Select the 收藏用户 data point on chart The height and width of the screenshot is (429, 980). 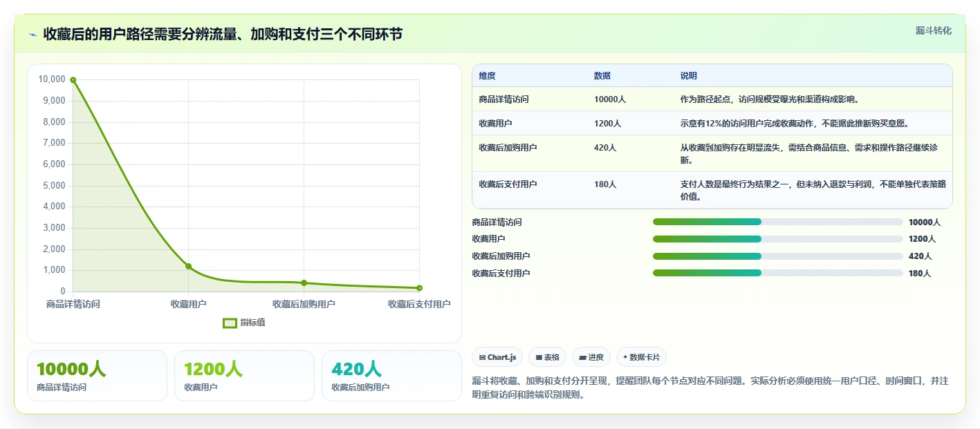pyautogui.click(x=188, y=266)
